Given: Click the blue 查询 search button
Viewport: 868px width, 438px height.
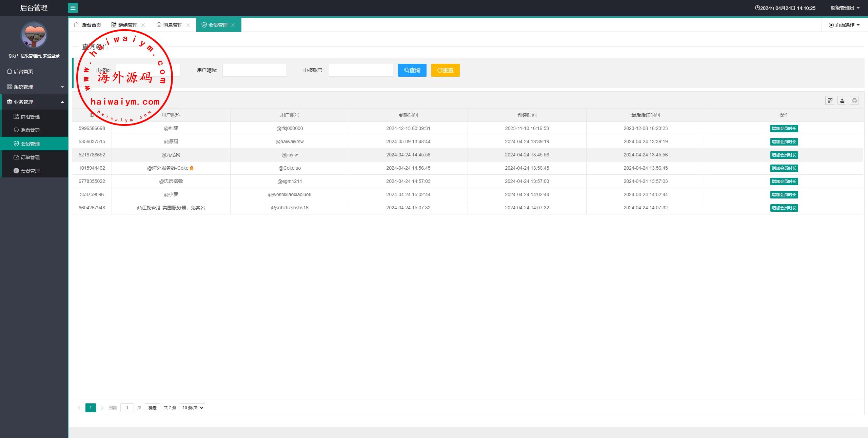Looking at the screenshot, I should [412, 70].
